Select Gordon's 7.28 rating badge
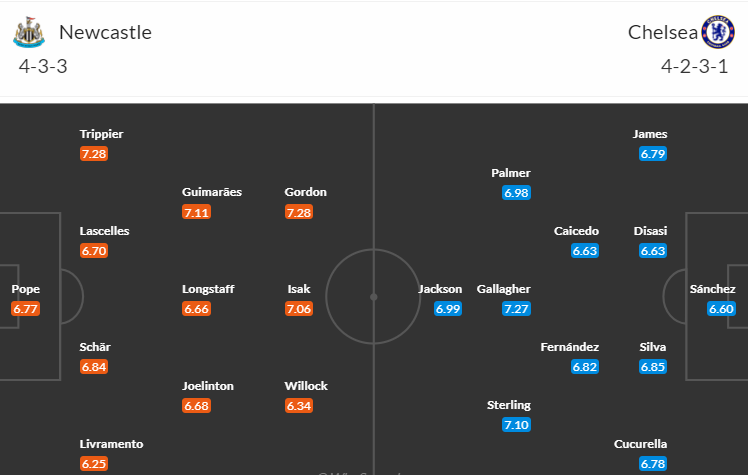 299,212
